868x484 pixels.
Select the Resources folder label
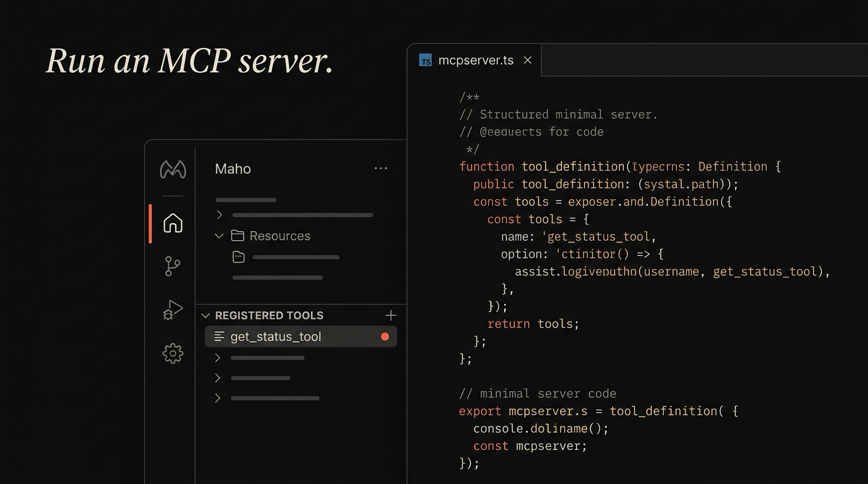click(x=280, y=236)
